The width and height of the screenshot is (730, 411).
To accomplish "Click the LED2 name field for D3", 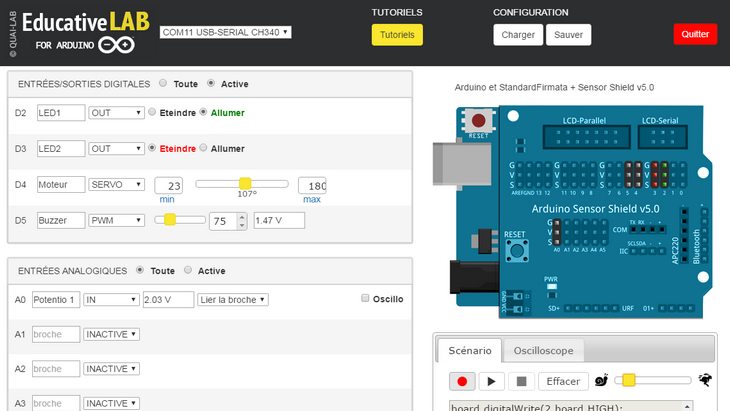I will 61,148.
